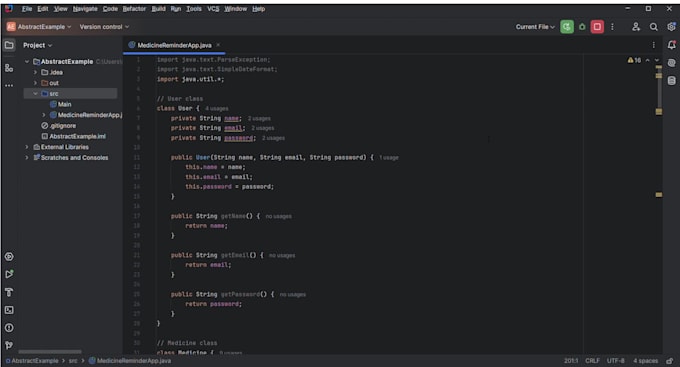Image resolution: width=680 pixels, height=367 pixels.
Task: Open the Build menu
Action: pyautogui.click(x=158, y=9)
